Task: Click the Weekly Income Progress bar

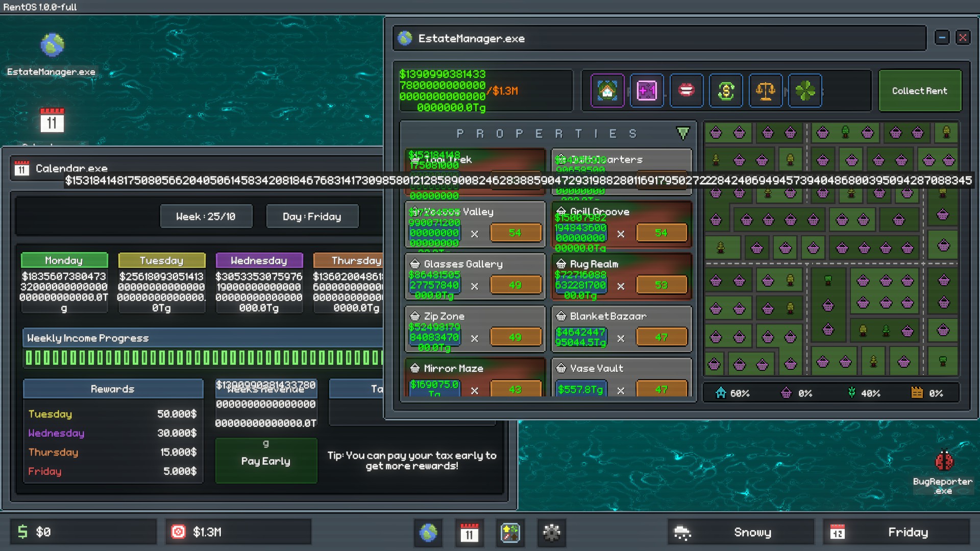Action: pyautogui.click(x=204, y=358)
